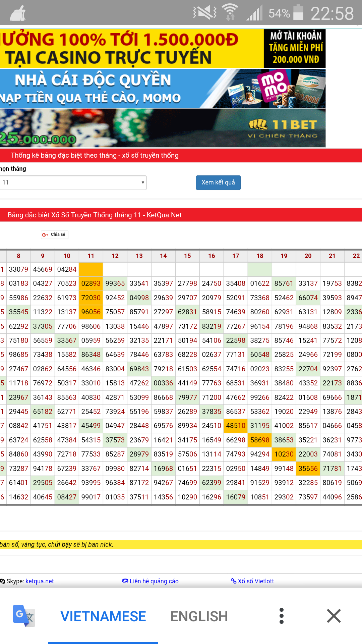Select the green cell 37835

click(x=212, y=412)
